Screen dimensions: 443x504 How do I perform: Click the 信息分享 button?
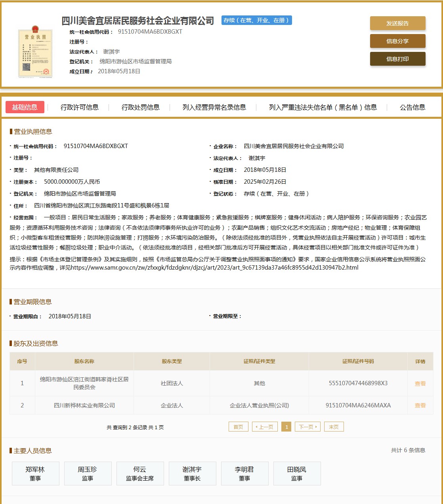pos(397,41)
